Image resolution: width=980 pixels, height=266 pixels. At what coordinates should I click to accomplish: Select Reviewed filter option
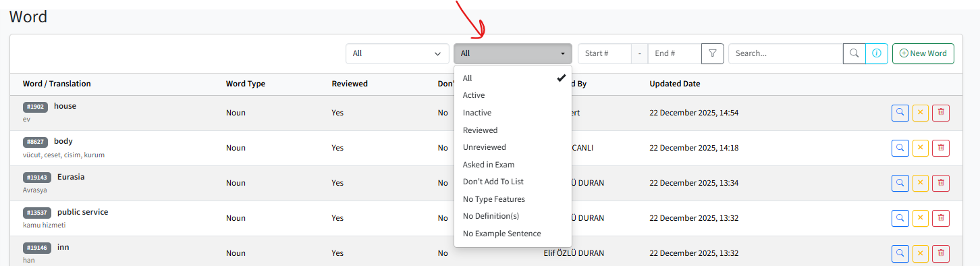click(513, 130)
